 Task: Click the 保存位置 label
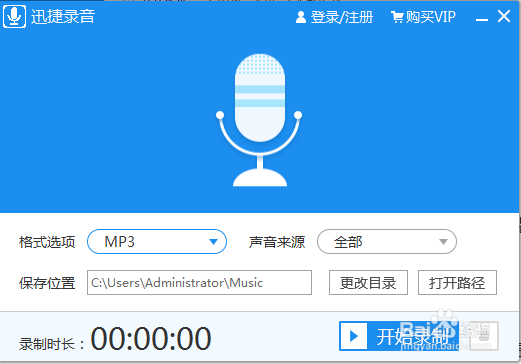[x=47, y=283]
